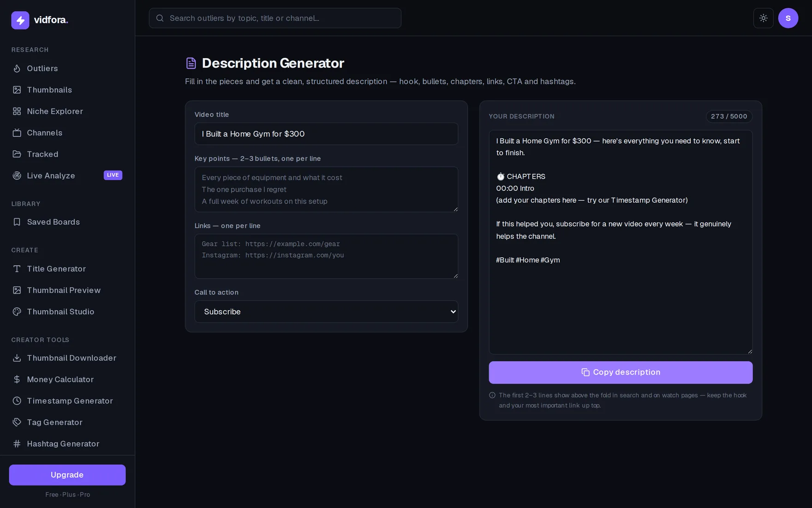Click the Tracked sidebar label

point(42,154)
